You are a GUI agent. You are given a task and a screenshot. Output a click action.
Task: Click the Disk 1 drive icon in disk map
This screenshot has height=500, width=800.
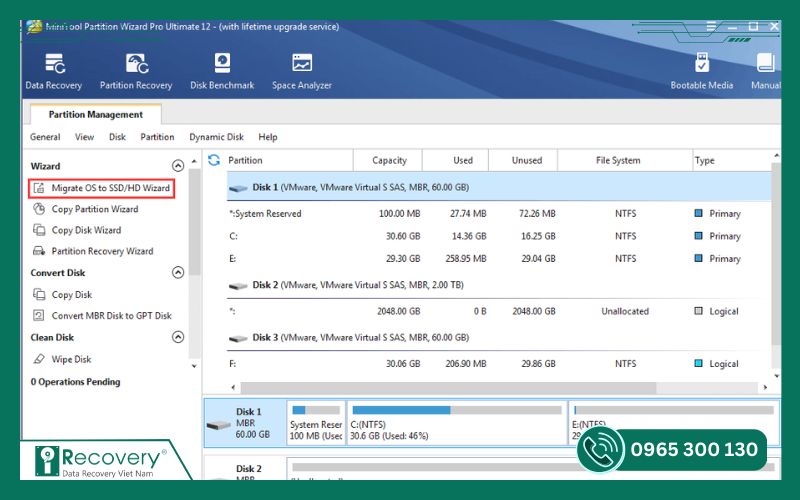pyautogui.click(x=218, y=424)
